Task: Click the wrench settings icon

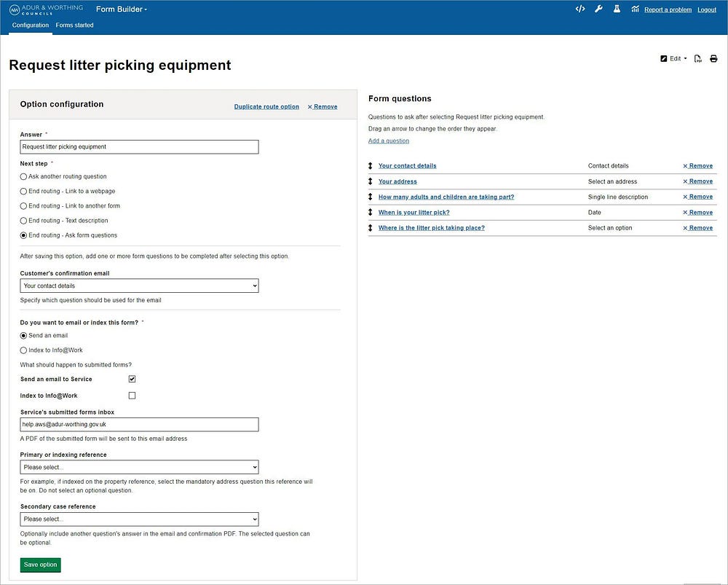Action: click(x=598, y=9)
